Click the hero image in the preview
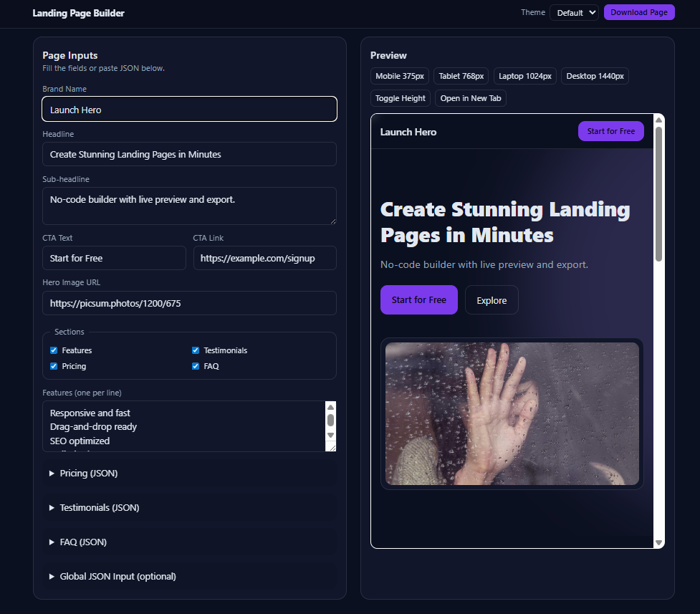Screen dimensions: 700x614 pos(512,413)
